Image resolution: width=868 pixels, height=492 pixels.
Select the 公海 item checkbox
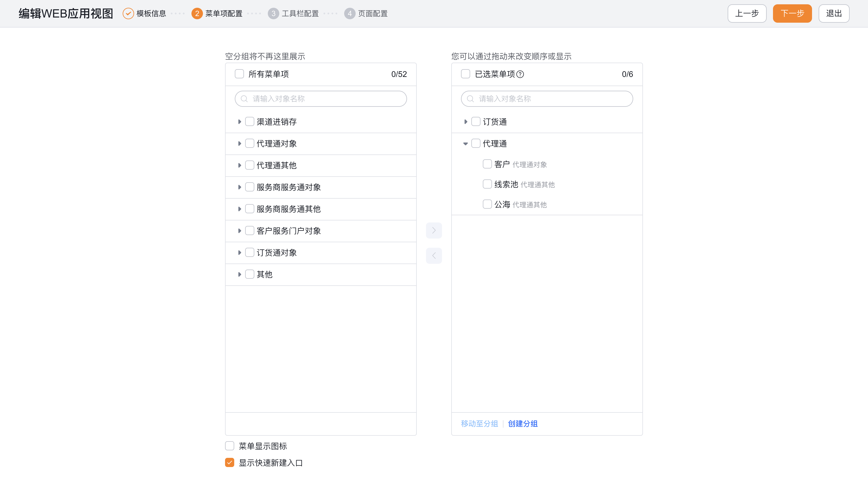tap(487, 204)
